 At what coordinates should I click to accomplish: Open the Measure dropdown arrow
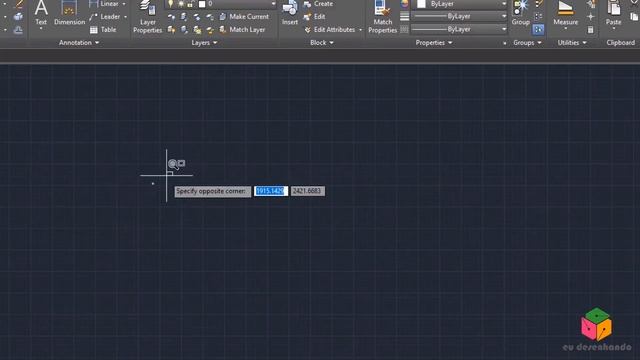pos(565,29)
